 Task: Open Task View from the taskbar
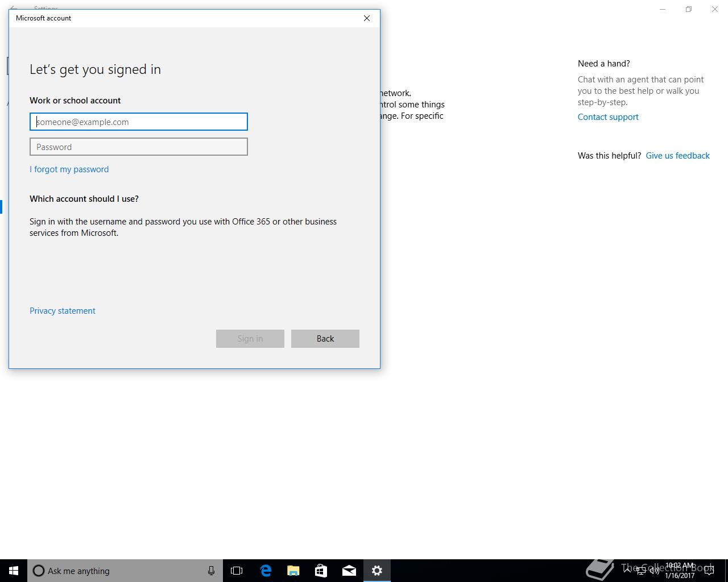click(x=237, y=571)
